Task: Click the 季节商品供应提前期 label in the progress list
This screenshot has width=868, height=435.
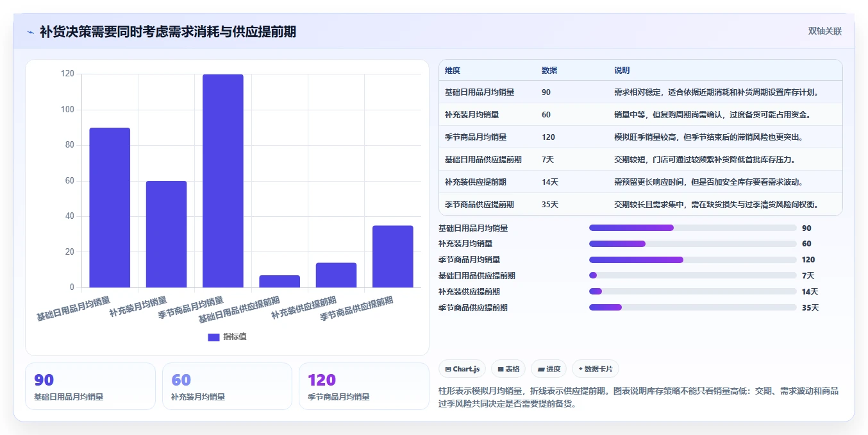Action: click(473, 307)
